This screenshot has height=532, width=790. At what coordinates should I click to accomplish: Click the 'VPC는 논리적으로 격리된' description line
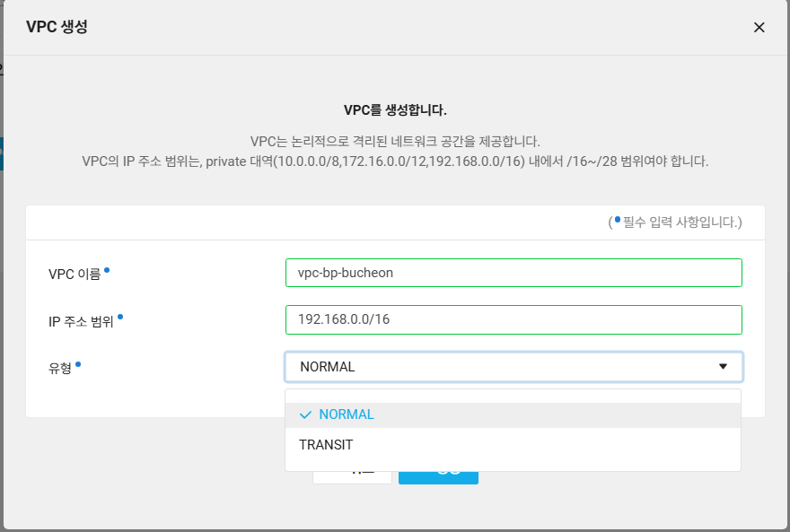coord(395,142)
